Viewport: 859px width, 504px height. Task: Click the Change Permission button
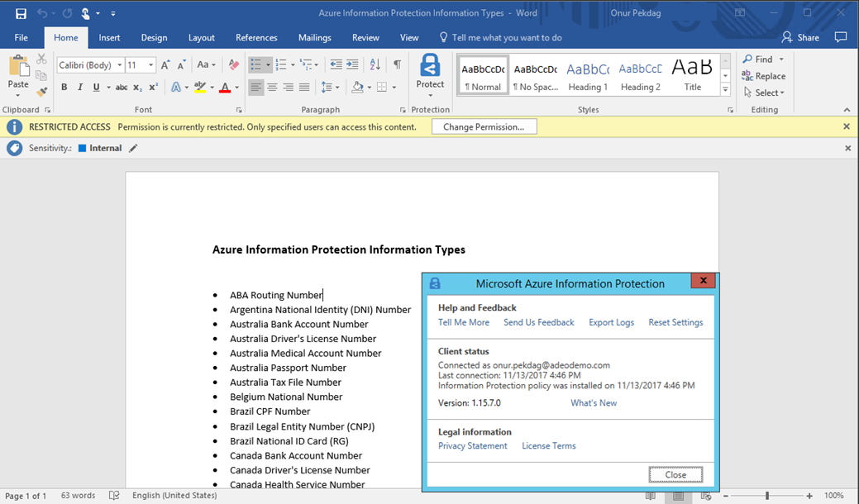[x=484, y=127]
